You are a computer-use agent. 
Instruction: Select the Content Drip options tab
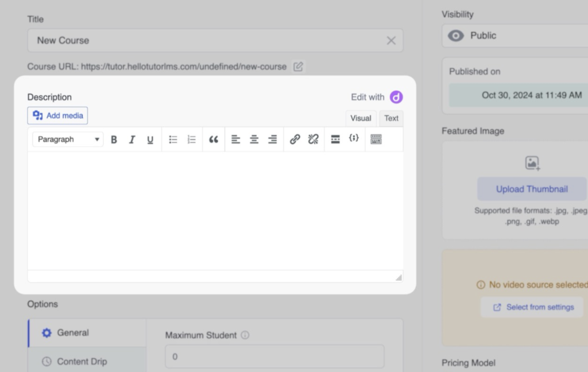(x=82, y=362)
